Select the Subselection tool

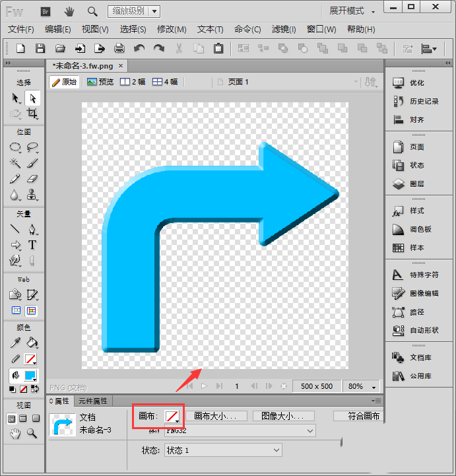pyautogui.click(x=32, y=98)
